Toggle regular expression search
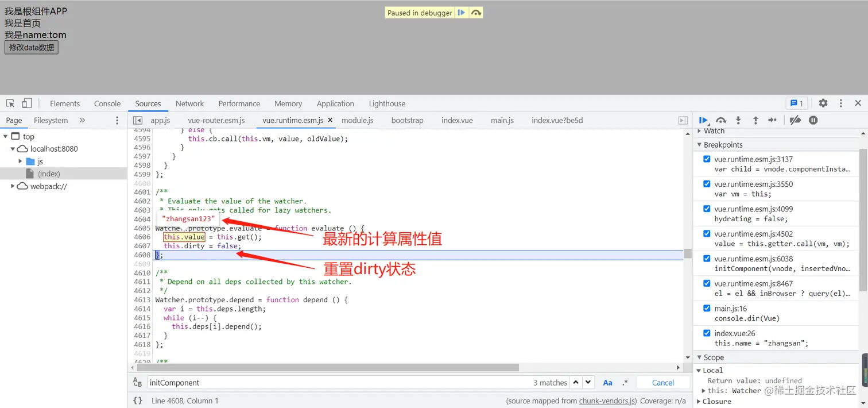This screenshot has height=408, width=868. [x=625, y=383]
